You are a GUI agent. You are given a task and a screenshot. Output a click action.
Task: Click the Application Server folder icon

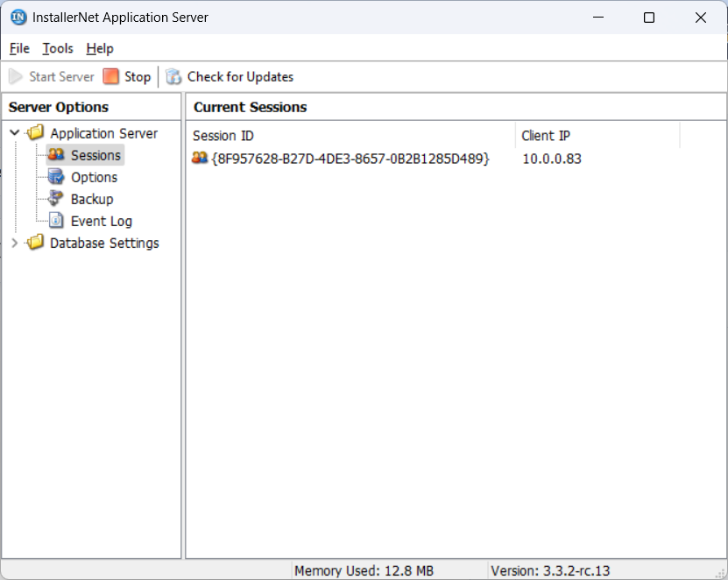pyautogui.click(x=36, y=133)
